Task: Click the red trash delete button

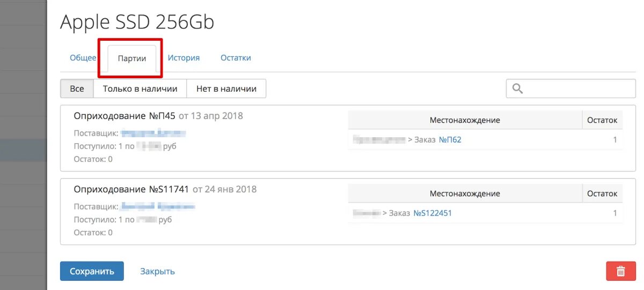Action: (620, 271)
